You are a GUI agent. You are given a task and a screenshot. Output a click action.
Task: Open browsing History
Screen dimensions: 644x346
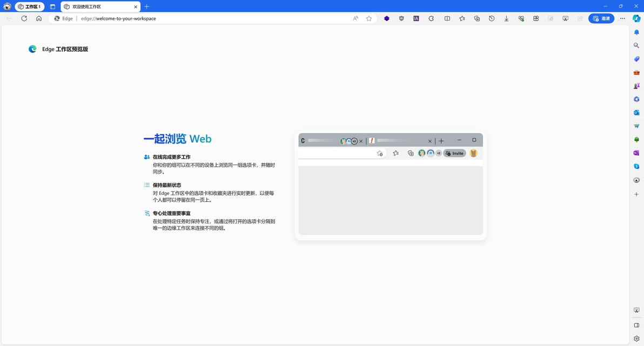(492, 18)
